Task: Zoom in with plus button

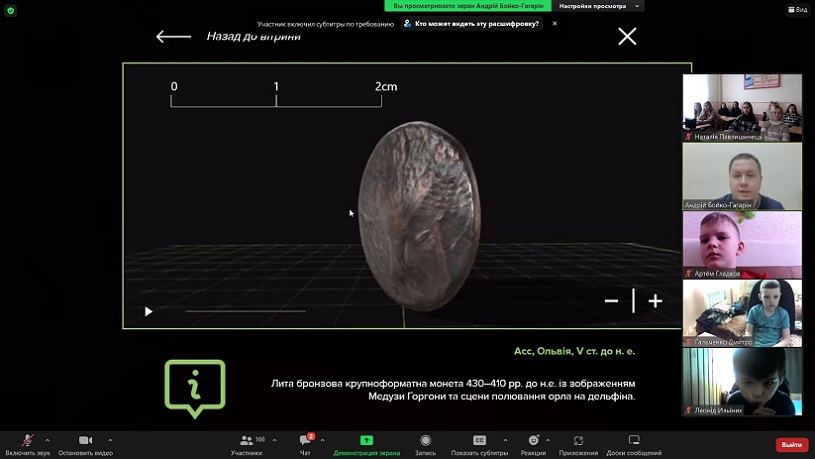Action: 655,301
